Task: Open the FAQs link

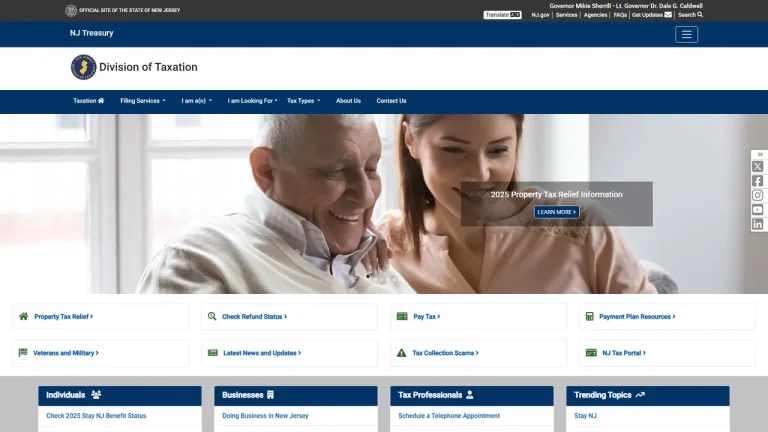Action: click(x=620, y=15)
